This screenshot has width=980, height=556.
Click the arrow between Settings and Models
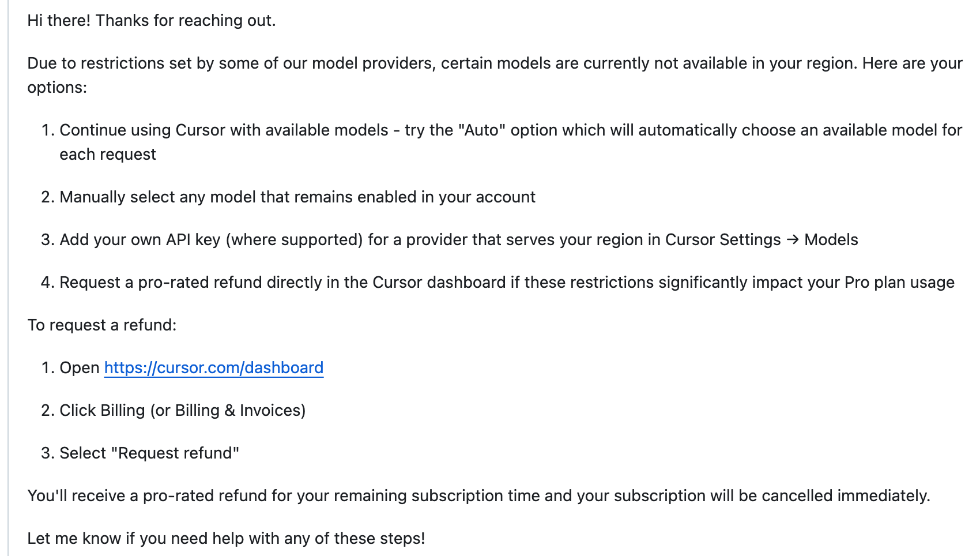click(793, 240)
